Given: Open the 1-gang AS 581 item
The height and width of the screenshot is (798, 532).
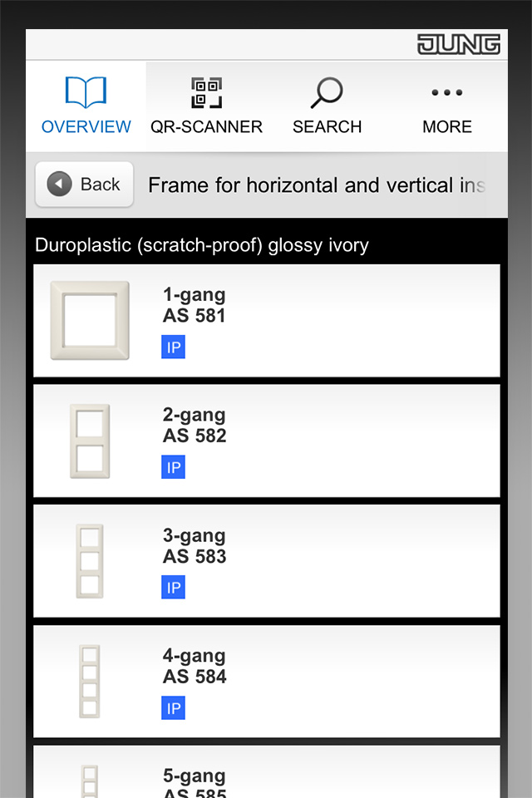Looking at the screenshot, I should click(x=267, y=321).
